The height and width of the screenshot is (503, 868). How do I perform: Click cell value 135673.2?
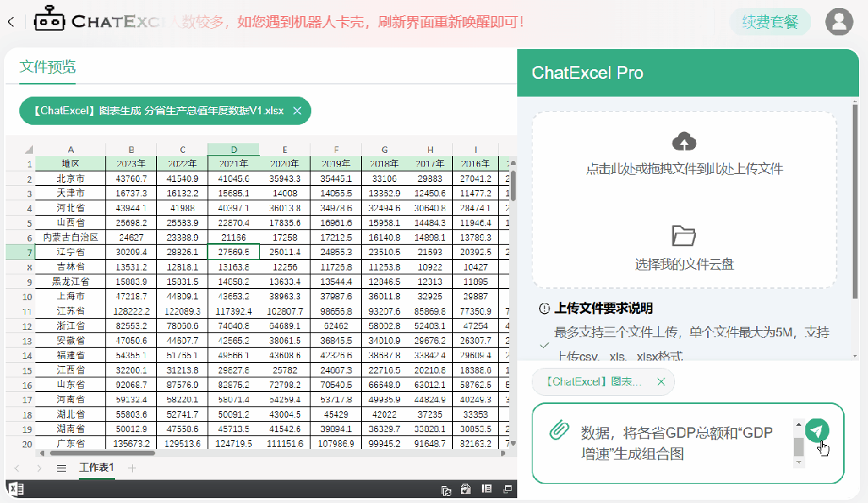tap(131, 443)
